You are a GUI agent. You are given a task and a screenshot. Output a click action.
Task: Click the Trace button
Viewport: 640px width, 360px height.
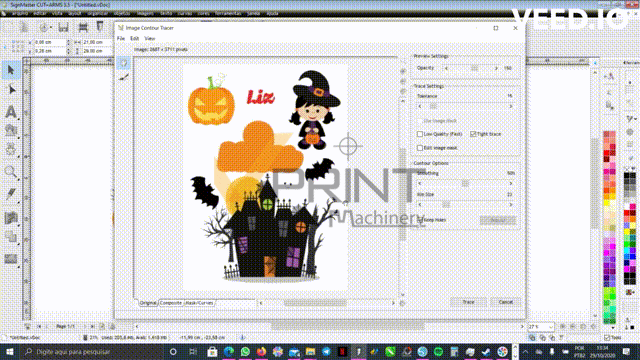[468, 302]
